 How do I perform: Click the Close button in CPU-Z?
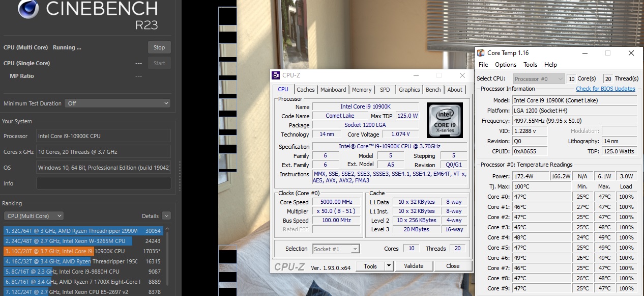point(453,266)
